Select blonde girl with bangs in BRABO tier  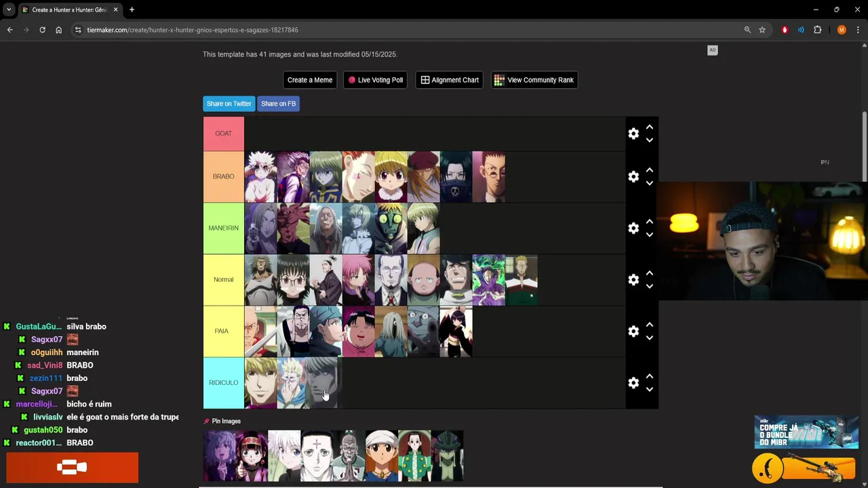(x=391, y=177)
